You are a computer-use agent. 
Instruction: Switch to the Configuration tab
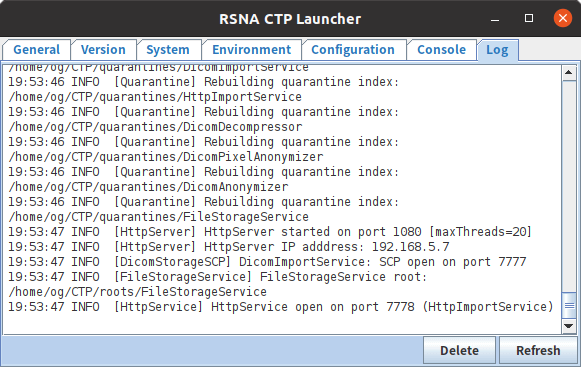point(353,50)
